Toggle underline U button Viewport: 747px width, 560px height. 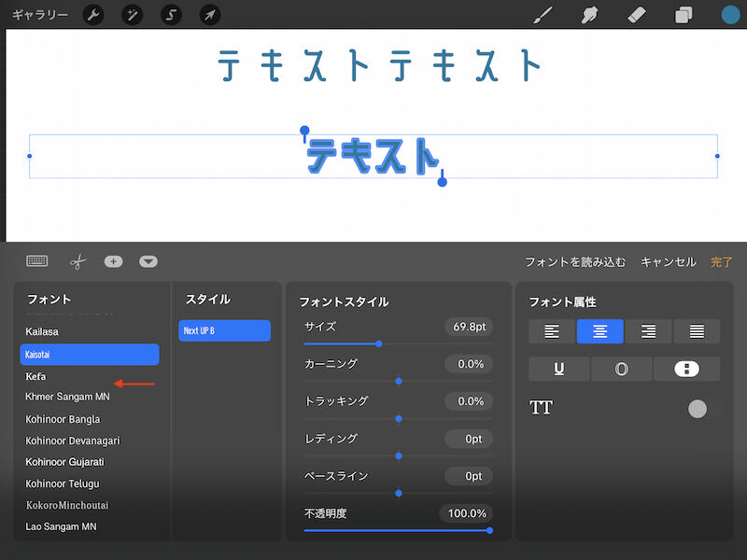coord(559,369)
